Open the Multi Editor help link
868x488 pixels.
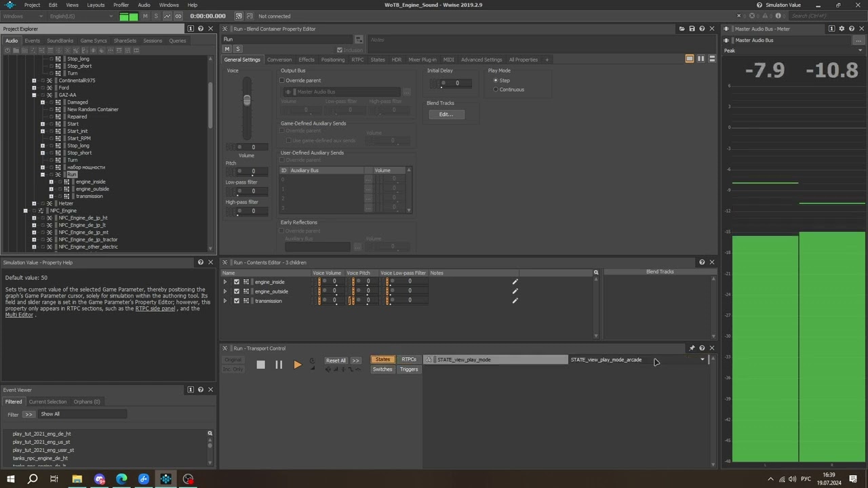(x=19, y=315)
